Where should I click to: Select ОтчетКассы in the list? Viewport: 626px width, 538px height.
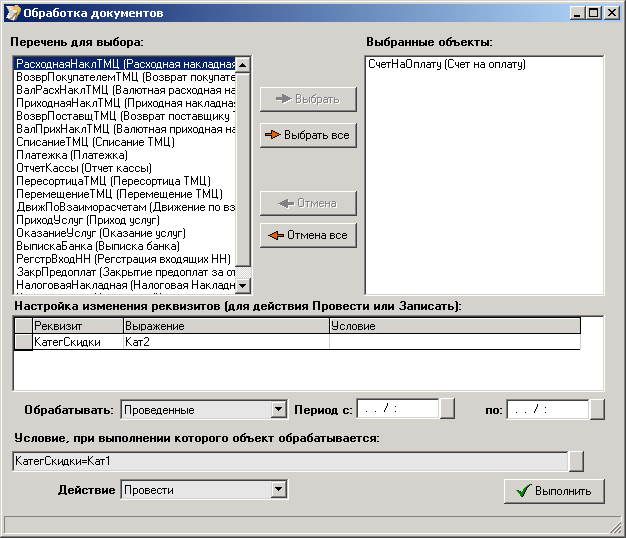click(125, 168)
